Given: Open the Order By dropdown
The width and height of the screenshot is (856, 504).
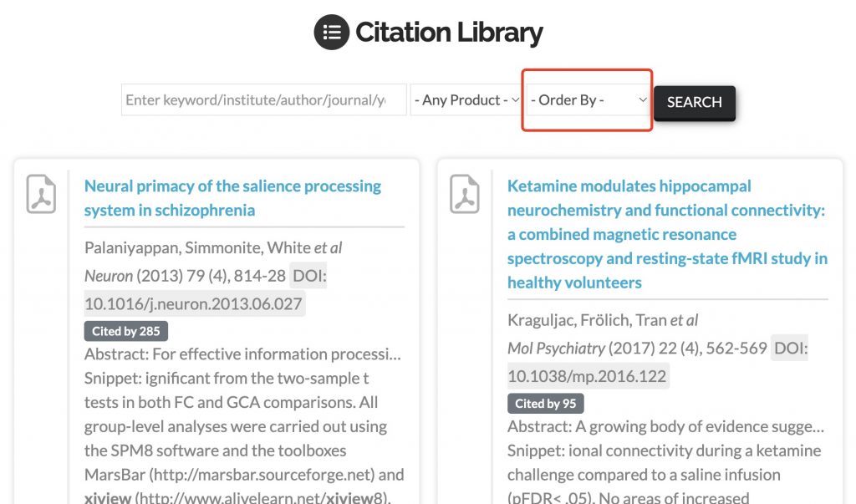Looking at the screenshot, I should 588,100.
